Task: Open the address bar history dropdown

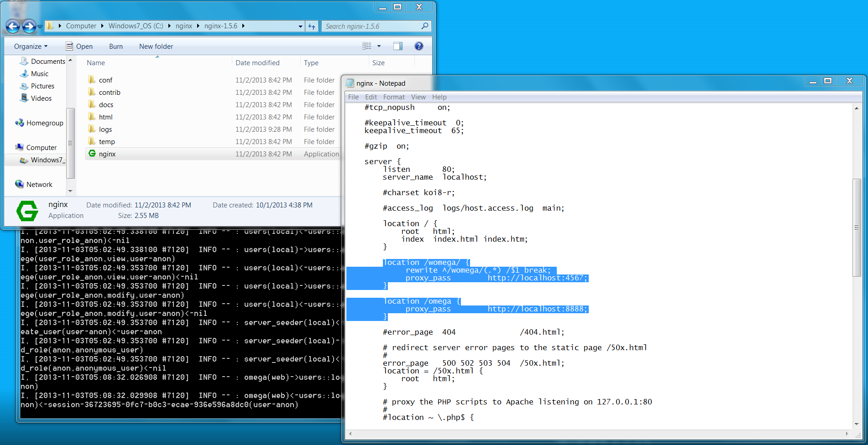Action: 300,26
